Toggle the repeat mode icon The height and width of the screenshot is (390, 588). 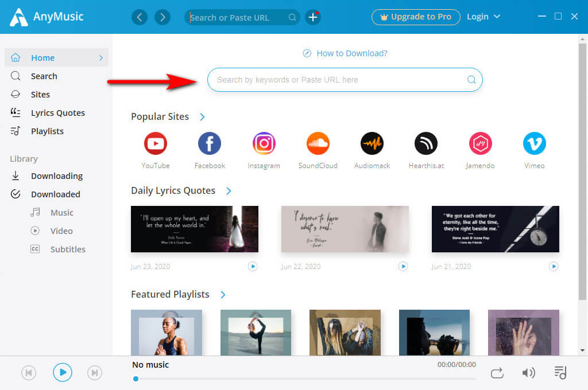pyautogui.click(x=497, y=373)
